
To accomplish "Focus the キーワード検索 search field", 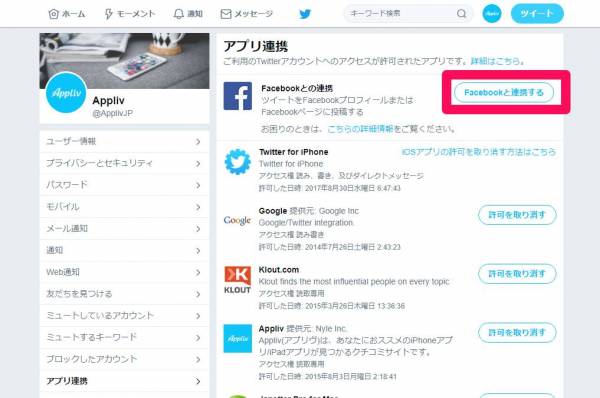I will 408,14.
